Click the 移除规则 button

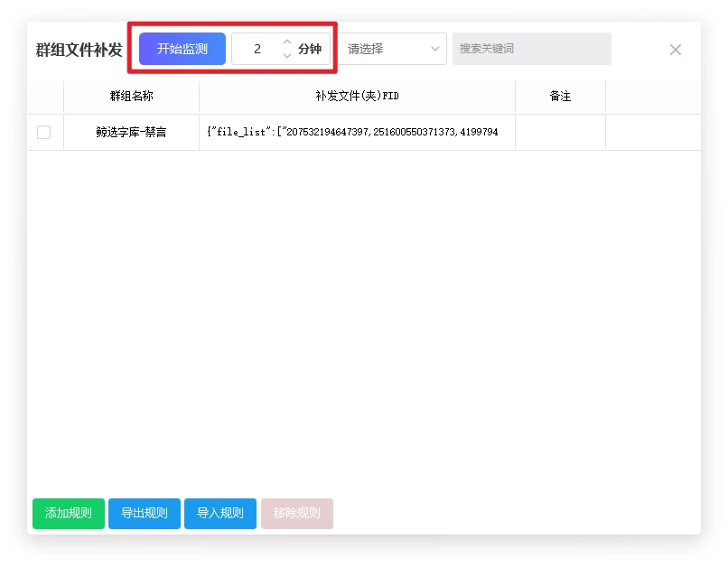(296, 513)
